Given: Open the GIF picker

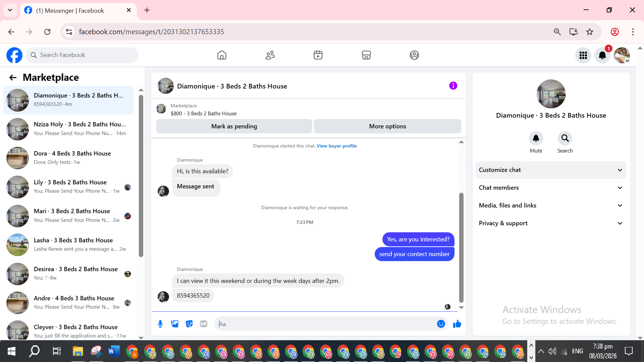Looking at the screenshot, I should 204,324.
